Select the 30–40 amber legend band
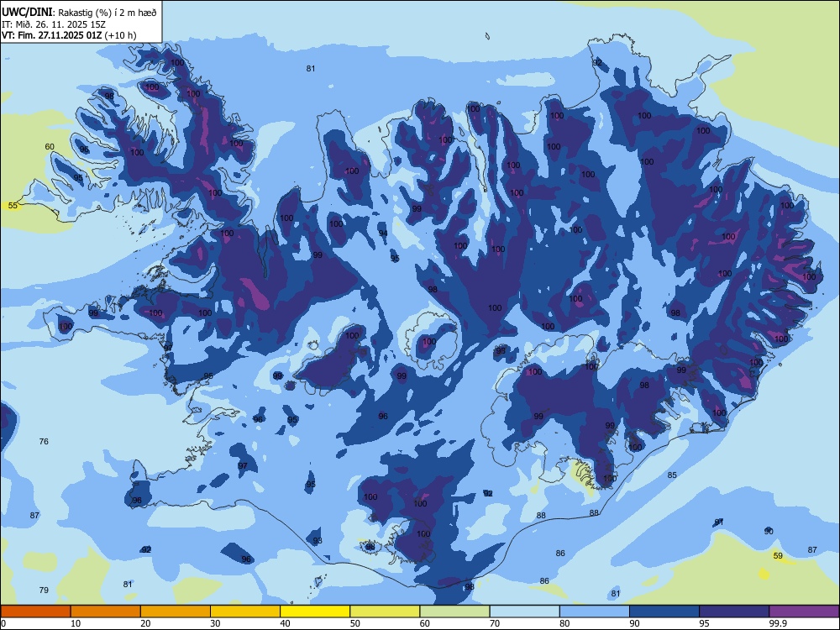 point(245,612)
